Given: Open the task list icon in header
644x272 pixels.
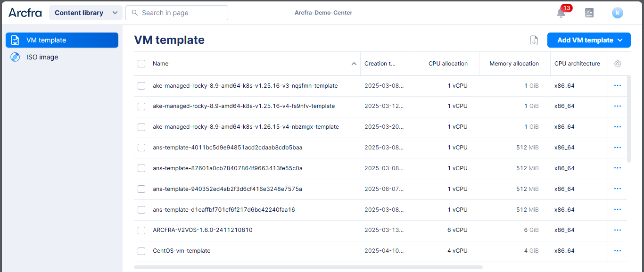Looking at the screenshot, I should click(x=589, y=13).
